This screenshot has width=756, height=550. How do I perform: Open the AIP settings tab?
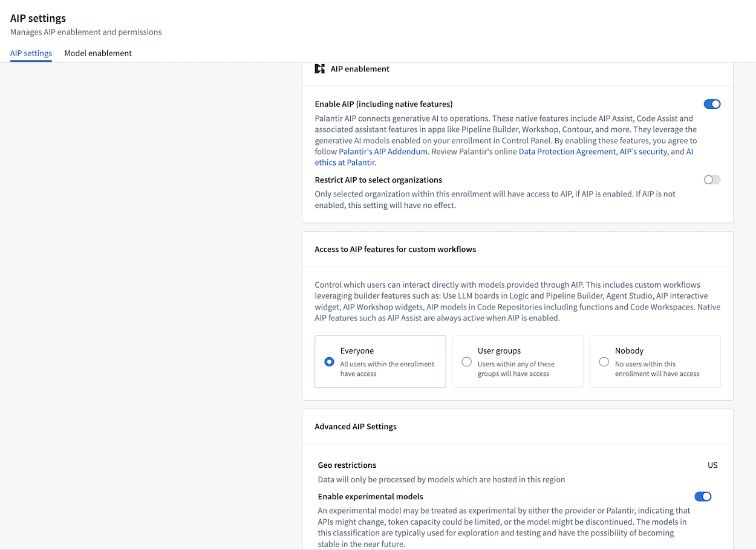click(31, 53)
